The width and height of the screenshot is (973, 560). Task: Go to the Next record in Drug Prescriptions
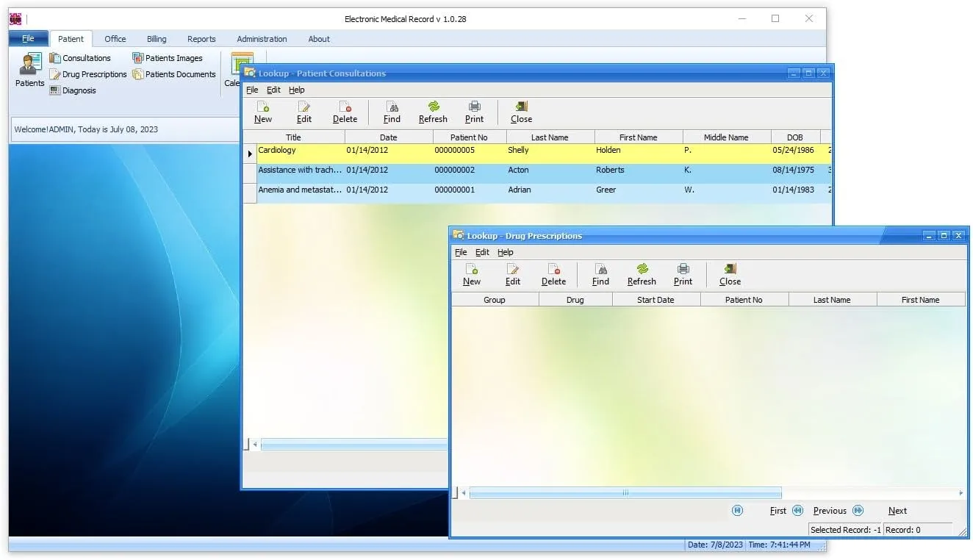tap(897, 510)
